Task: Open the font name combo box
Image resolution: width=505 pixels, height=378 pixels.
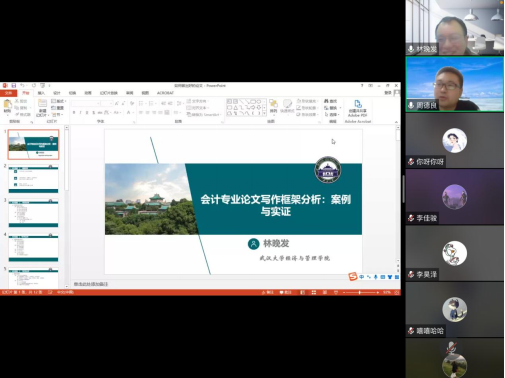Action: (86, 104)
